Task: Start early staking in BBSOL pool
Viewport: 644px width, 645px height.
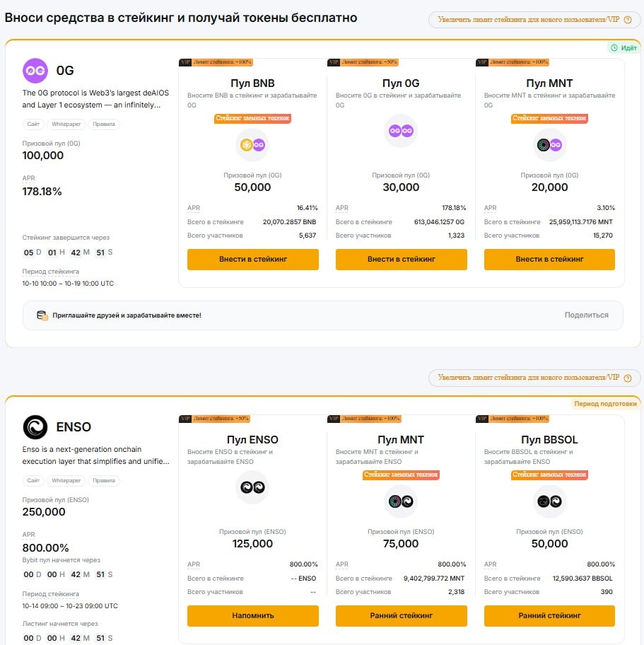Action: tap(549, 616)
